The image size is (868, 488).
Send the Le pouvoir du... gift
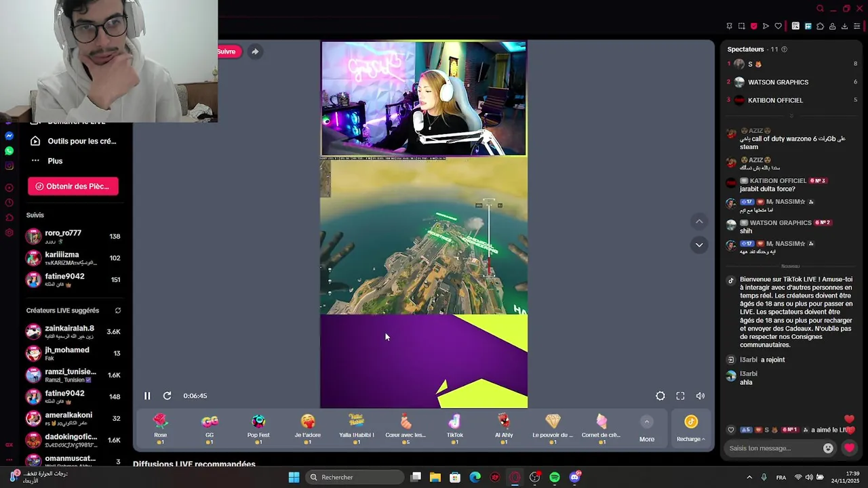(x=553, y=429)
